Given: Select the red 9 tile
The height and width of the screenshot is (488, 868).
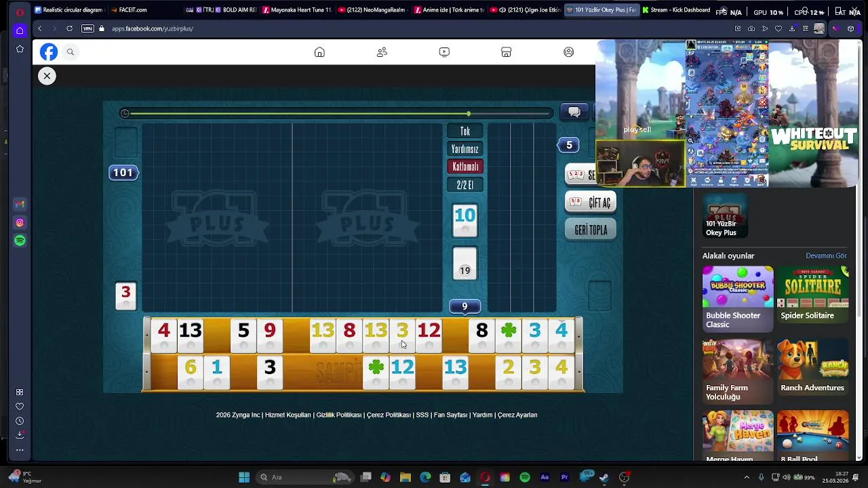Looking at the screenshot, I should tap(269, 335).
